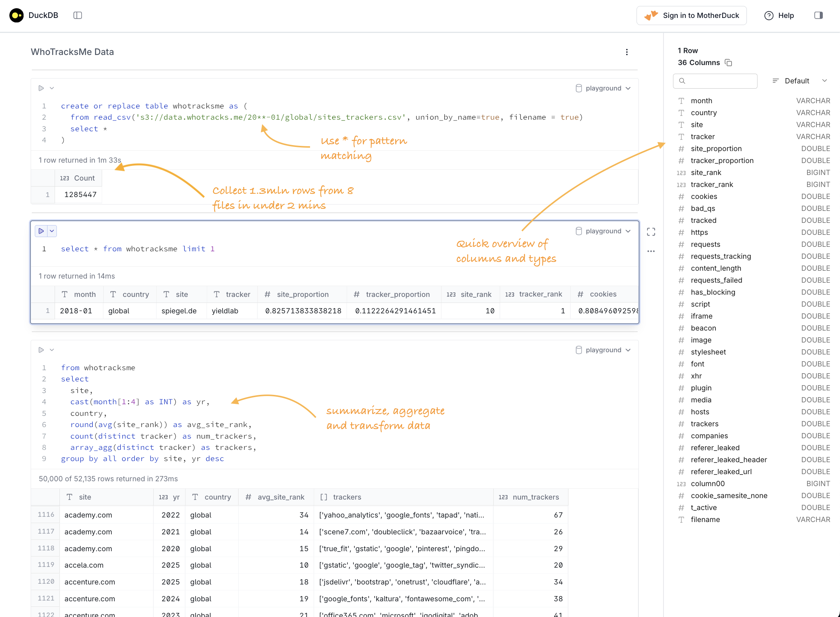This screenshot has height=617, width=840.
Task: Open the WhoTracksMe Data kebab menu
Action: (627, 52)
